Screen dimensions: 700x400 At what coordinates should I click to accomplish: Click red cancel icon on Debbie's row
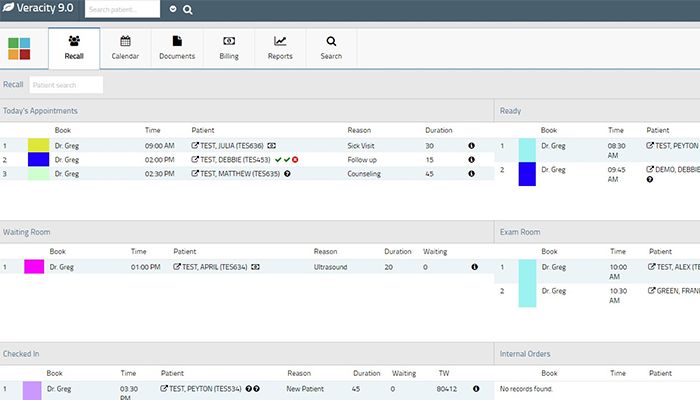pyautogui.click(x=295, y=159)
